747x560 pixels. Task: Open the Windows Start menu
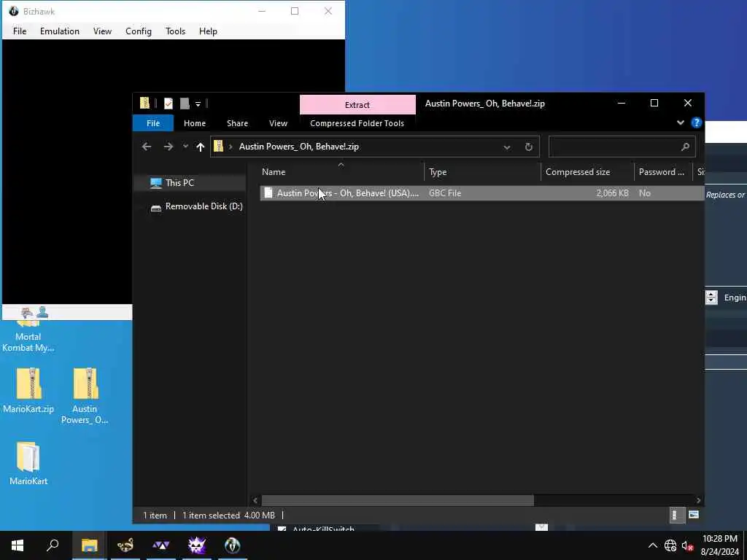coord(18,545)
